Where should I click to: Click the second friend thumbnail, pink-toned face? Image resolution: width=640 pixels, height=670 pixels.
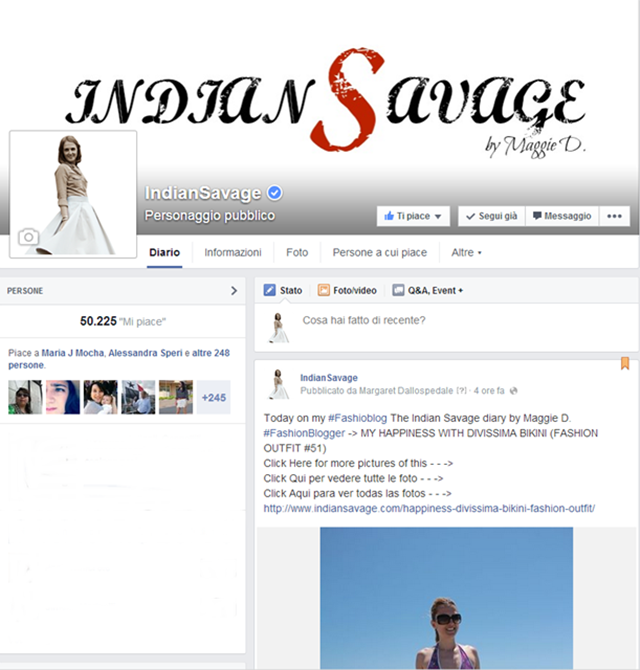[63, 397]
